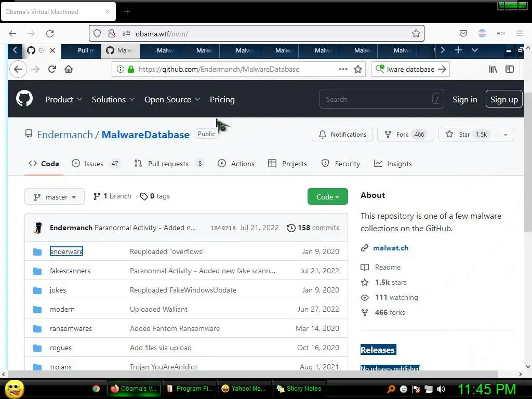Expand the green Code dropdown

pos(328,196)
